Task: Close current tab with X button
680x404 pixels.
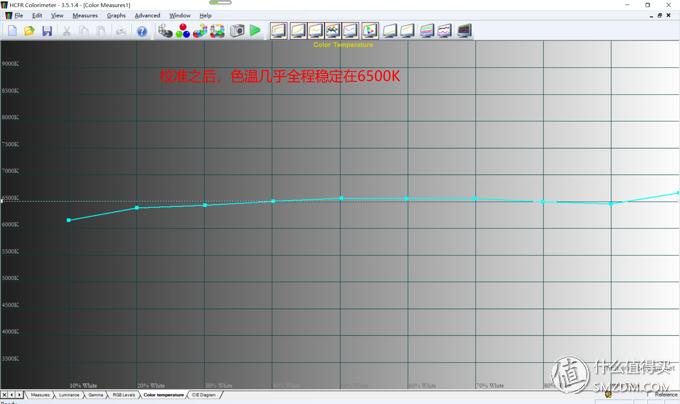Action: coord(4,395)
